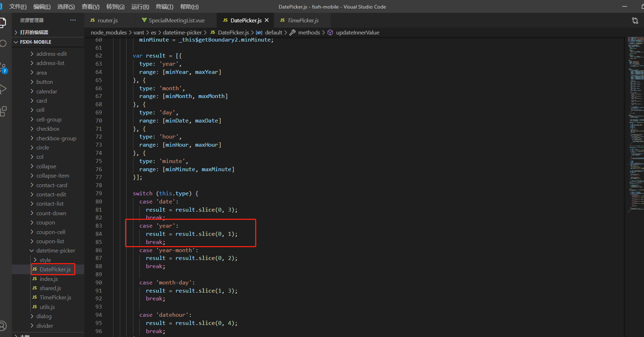The width and height of the screenshot is (644, 337).
Task: Open the Run and Debug view
Action: [3, 89]
